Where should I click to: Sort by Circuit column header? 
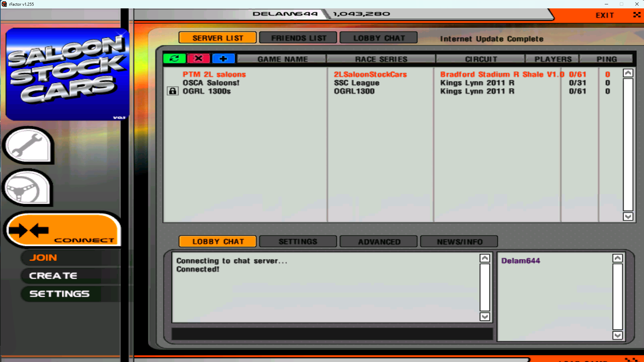coord(481,59)
